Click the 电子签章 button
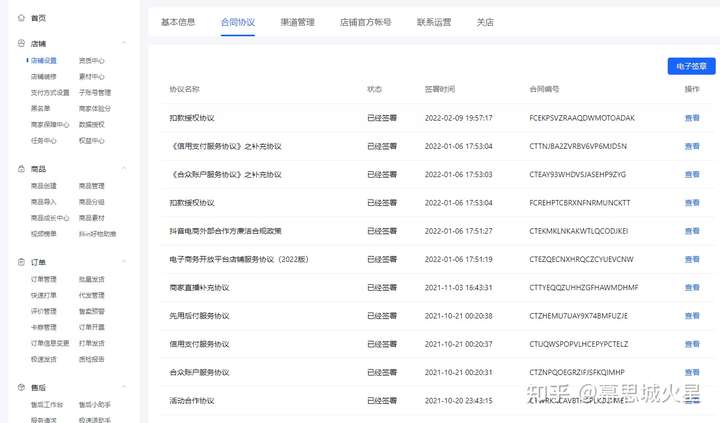Viewport: 720px width, 423px height. [x=691, y=66]
